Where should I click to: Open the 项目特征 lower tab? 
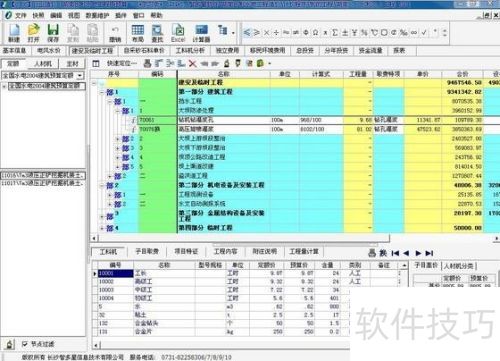click(x=186, y=251)
